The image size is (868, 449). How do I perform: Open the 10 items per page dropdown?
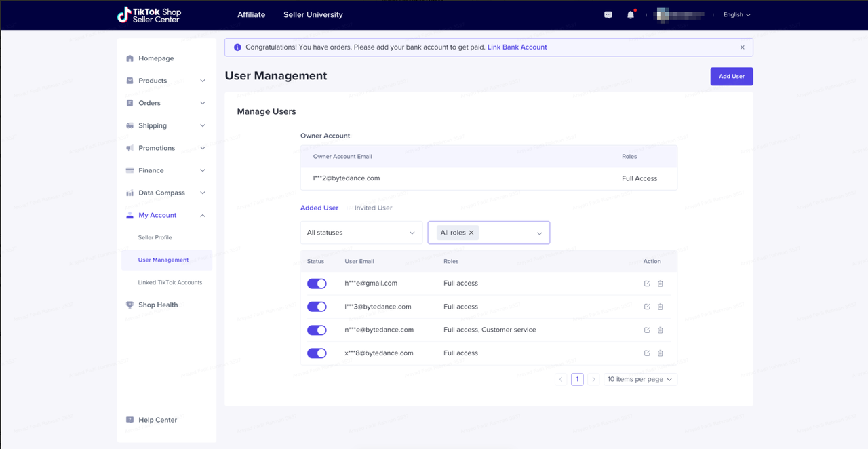click(639, 379)
